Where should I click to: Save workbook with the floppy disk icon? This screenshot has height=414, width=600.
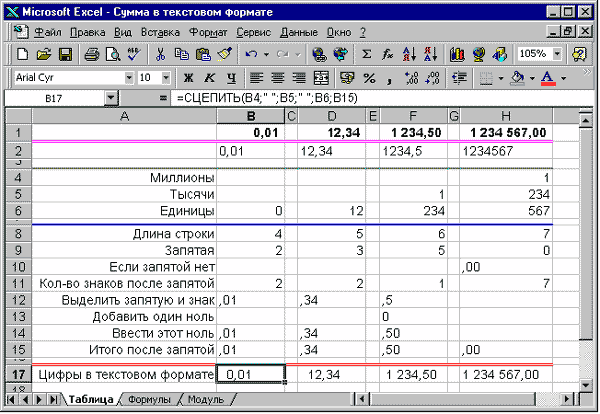pyautogui.click(x=65, y=54)
